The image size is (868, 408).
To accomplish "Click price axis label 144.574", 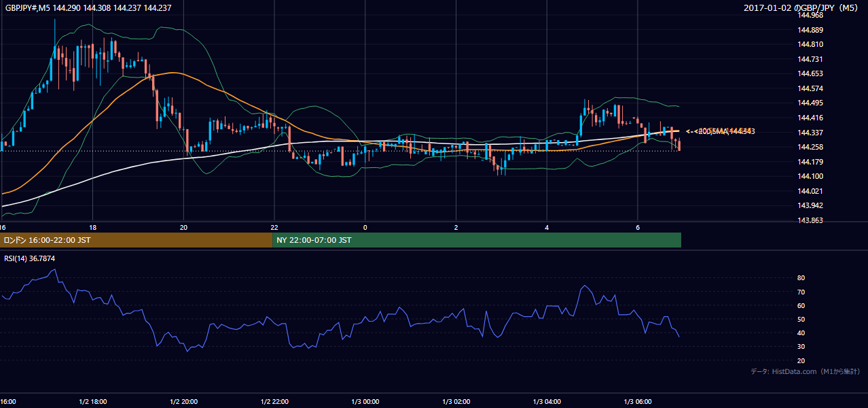I will 810,88.
